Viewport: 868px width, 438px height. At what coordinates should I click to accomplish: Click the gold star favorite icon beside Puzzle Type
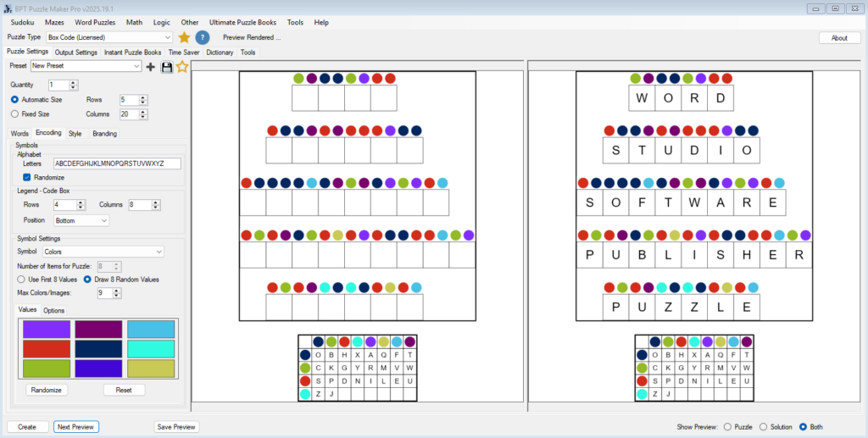(184, 37)
